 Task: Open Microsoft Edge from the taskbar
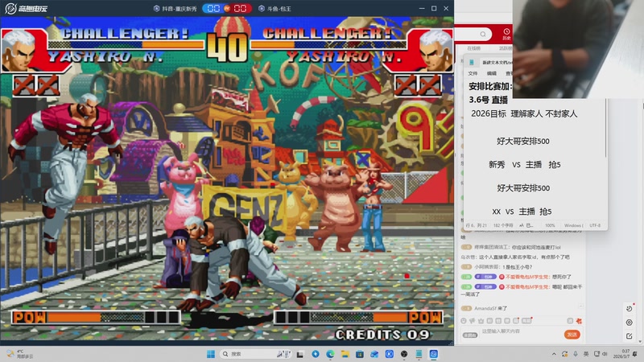click(330, 354)
